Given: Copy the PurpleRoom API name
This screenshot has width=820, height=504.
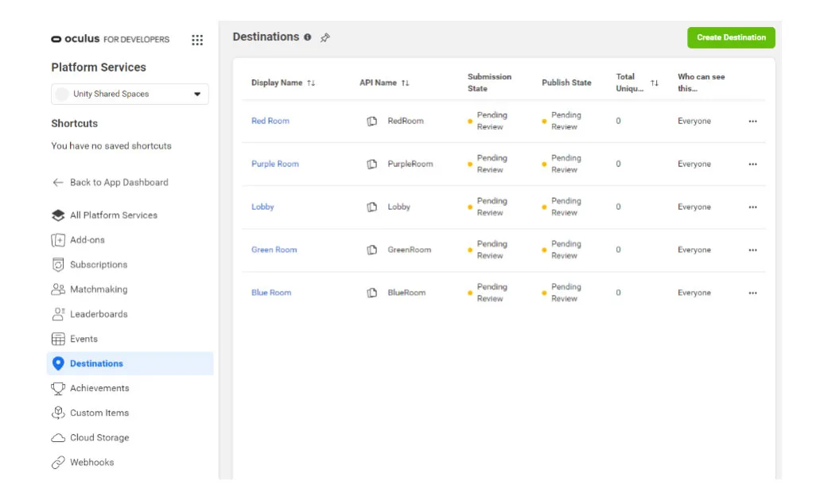Looking at the screenshot, I should click(372, 164).
